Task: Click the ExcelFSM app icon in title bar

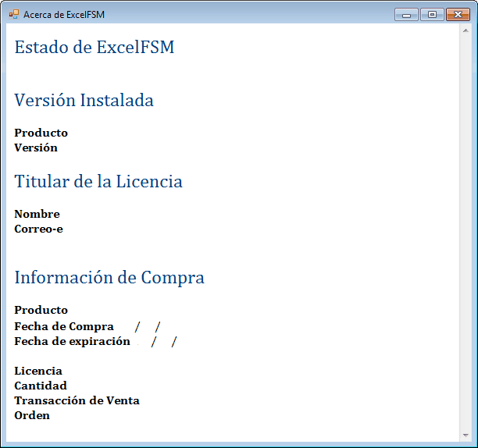Action: (14, 14)
